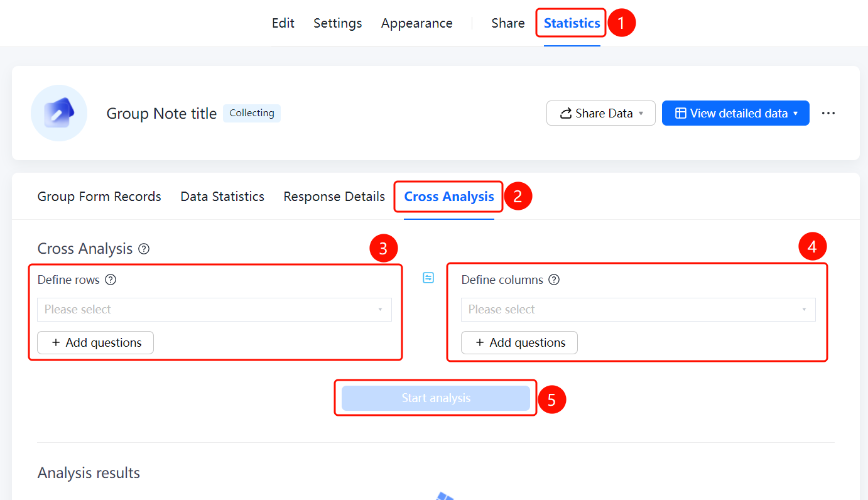Open View detailed data dropdown
The width and height of the screenshot is (868, 500).
(735, 113)
